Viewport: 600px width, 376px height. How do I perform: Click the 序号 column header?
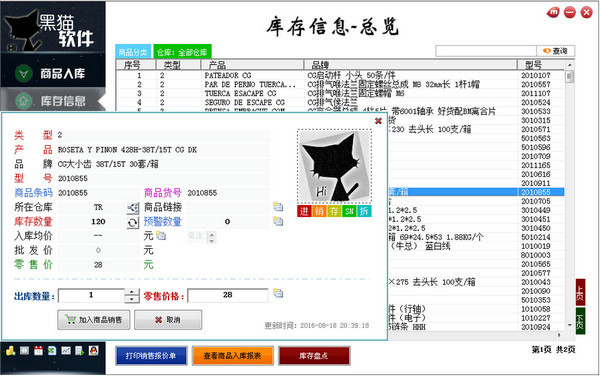(136, 65)
